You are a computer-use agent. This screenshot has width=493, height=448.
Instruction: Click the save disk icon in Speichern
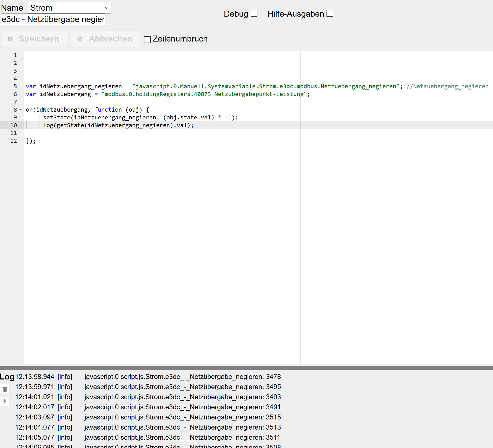(x=10, y=39)
